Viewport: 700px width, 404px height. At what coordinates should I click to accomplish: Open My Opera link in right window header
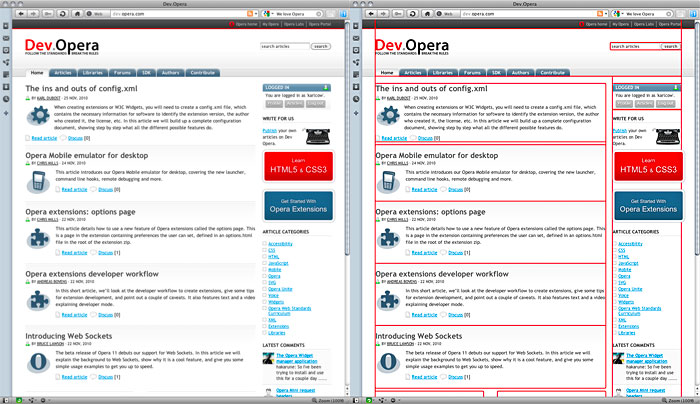(x=621, y=24)
